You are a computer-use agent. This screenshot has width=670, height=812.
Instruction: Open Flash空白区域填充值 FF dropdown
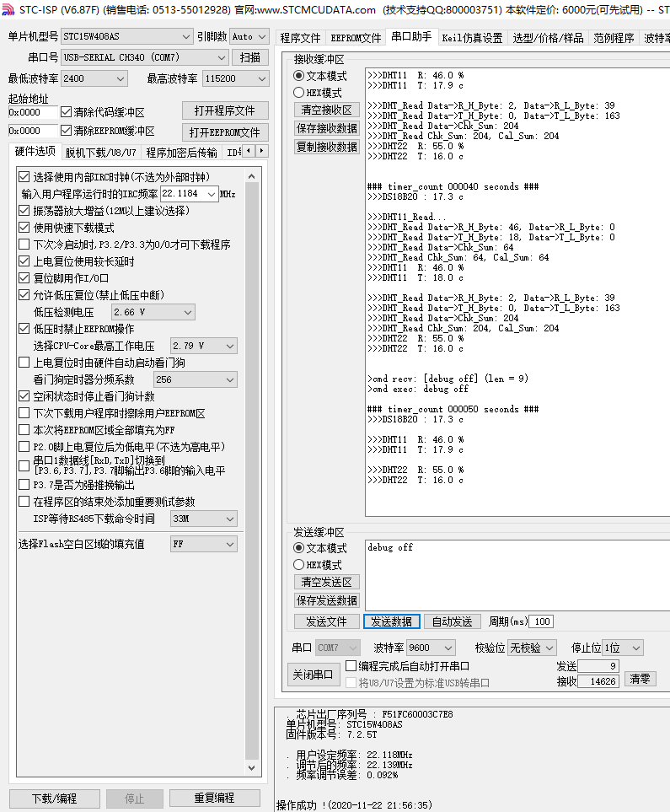[204, 544]
